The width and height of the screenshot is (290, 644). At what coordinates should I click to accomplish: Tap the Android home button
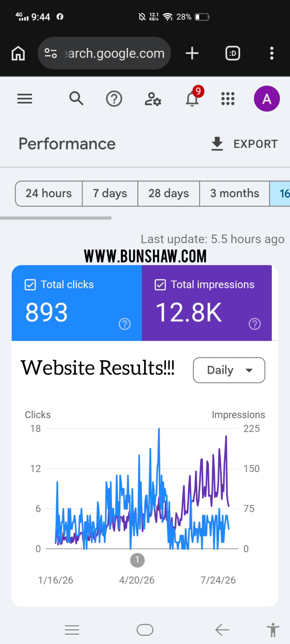pos(145,630)
